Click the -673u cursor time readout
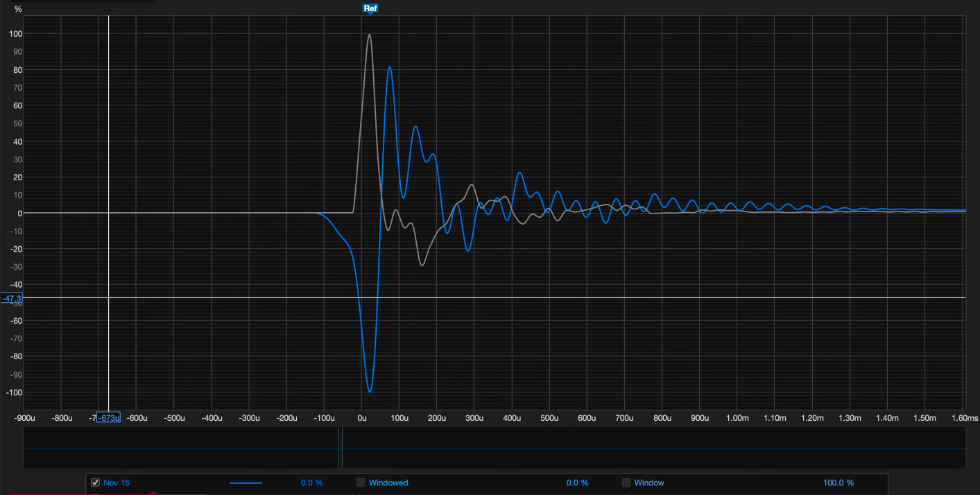 click(x=108, y=418)
